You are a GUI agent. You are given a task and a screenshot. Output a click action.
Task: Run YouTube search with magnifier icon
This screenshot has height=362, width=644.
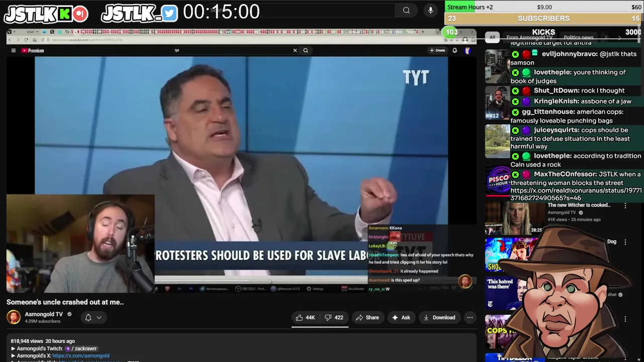click(305, 50)
